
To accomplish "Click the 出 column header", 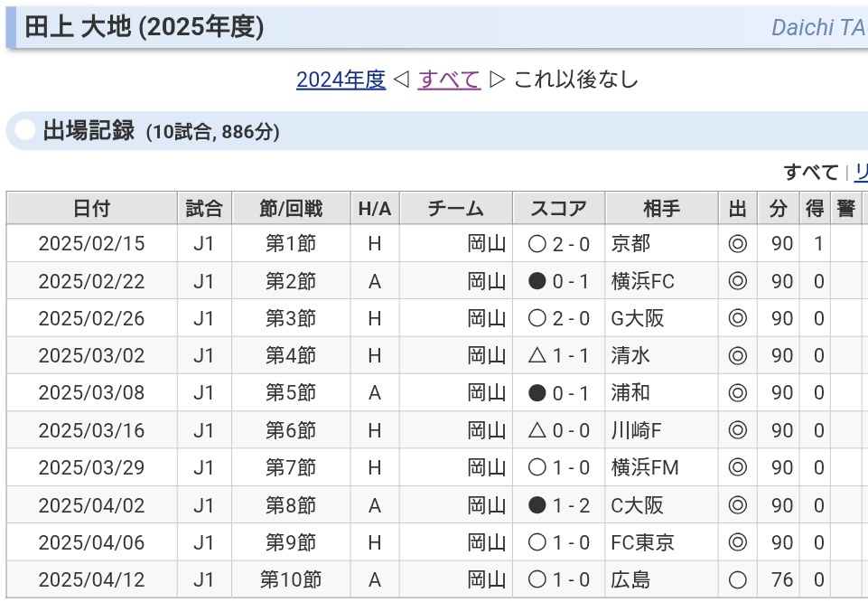I will coord(738,208).
